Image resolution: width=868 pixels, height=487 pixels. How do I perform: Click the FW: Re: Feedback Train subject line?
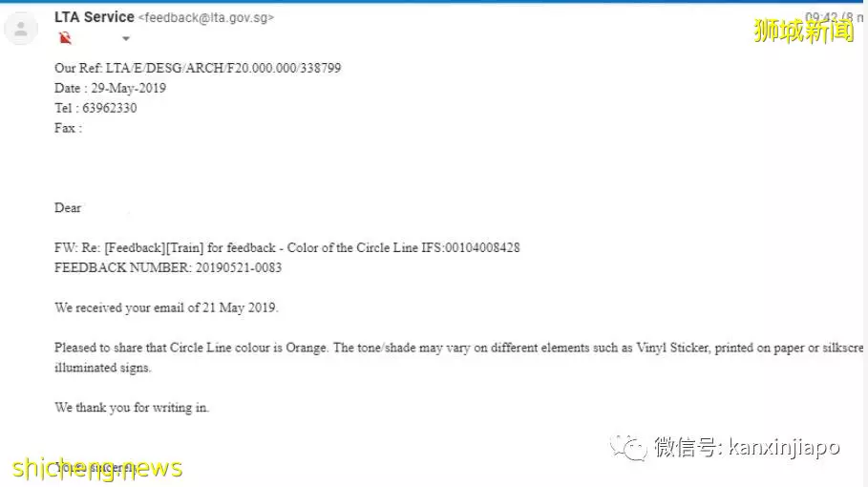[286, 247]
